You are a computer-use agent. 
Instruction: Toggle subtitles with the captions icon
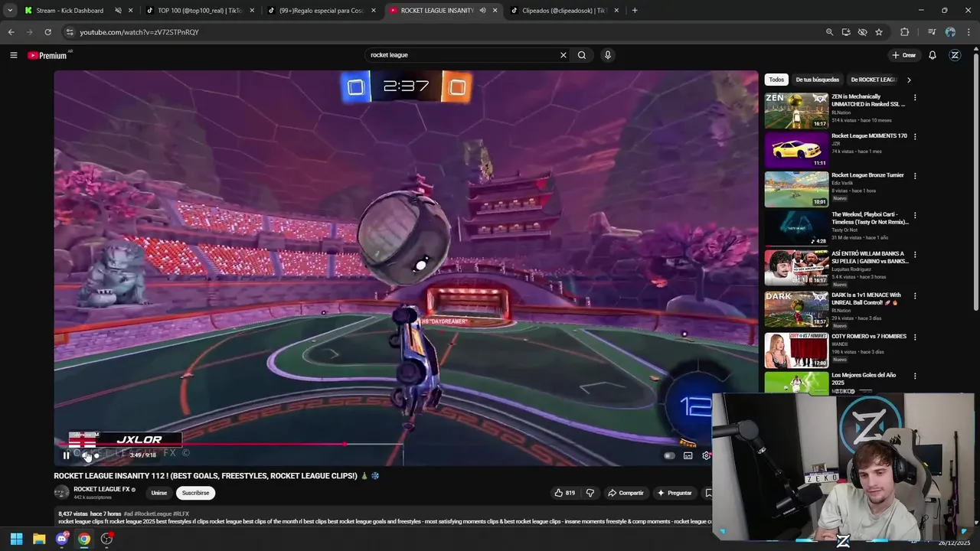click(x=688, y=455)
